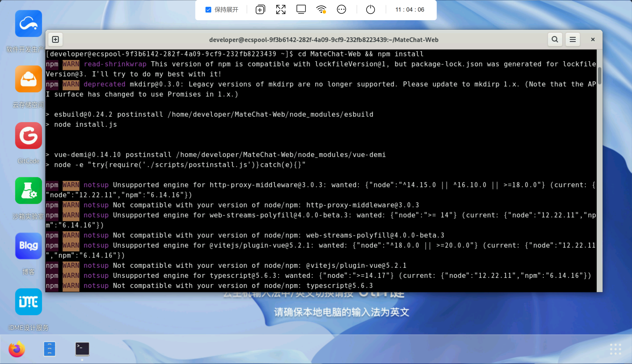Open the app grid dots launcher

(x=616, y=349)
